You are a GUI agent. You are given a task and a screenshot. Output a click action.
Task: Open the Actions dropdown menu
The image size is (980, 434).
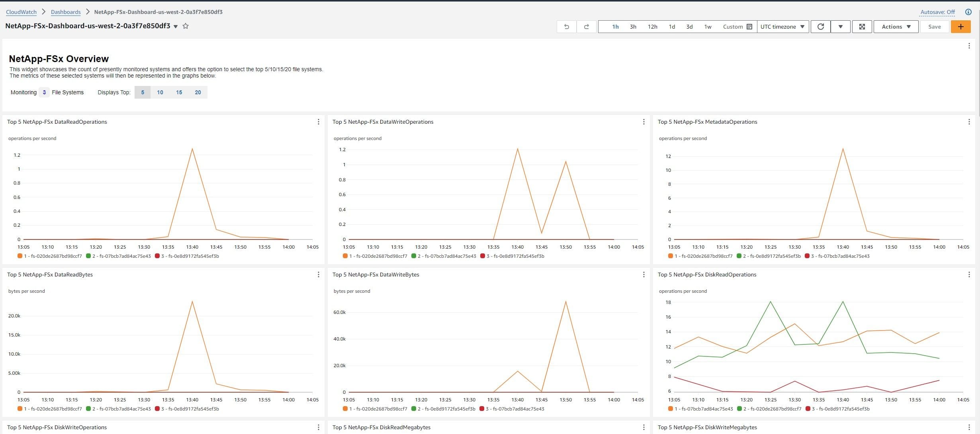[896, 27]
